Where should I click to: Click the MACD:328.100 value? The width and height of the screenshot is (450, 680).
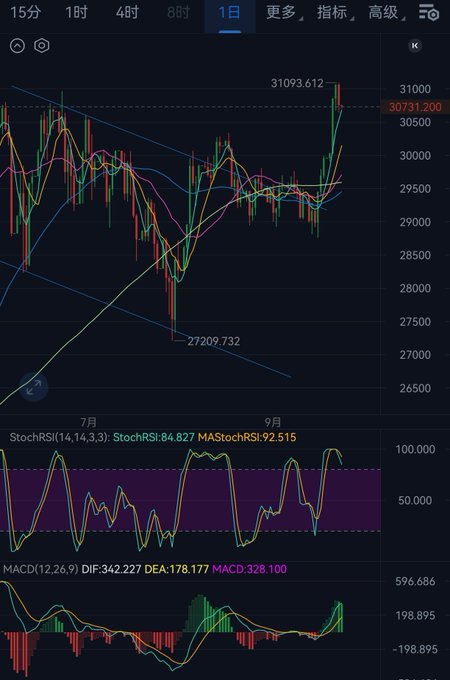249,569
